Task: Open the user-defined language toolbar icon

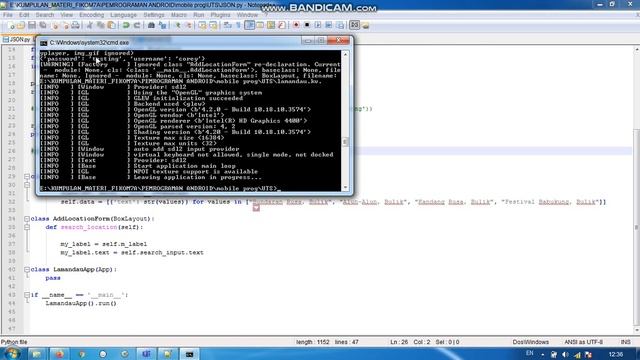Action: tap(260, 25)
